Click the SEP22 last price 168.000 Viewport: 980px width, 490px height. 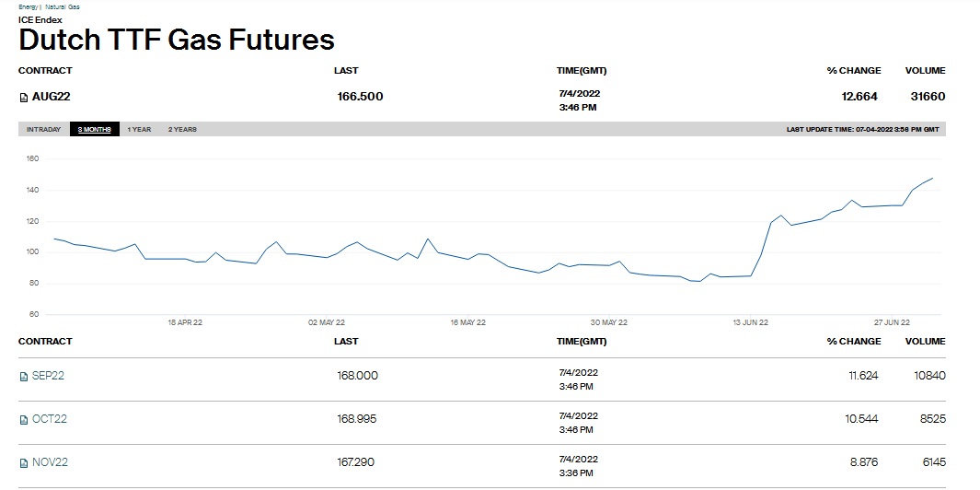[357, 376]
